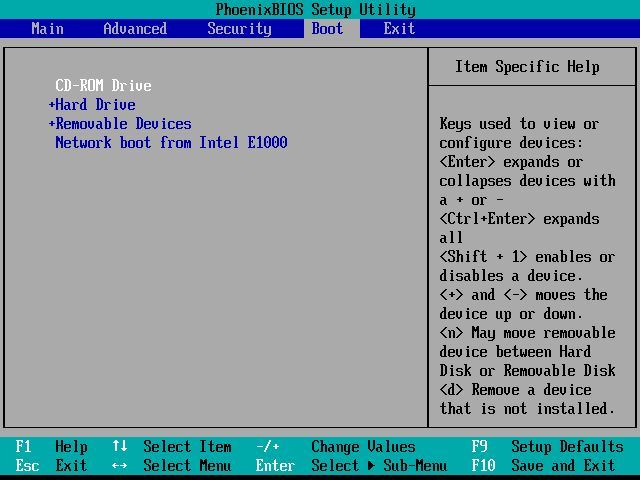Select the CD-ROM Drive boot entry
The width and height of the screenshot is (640, 480).
coord(103,86)
